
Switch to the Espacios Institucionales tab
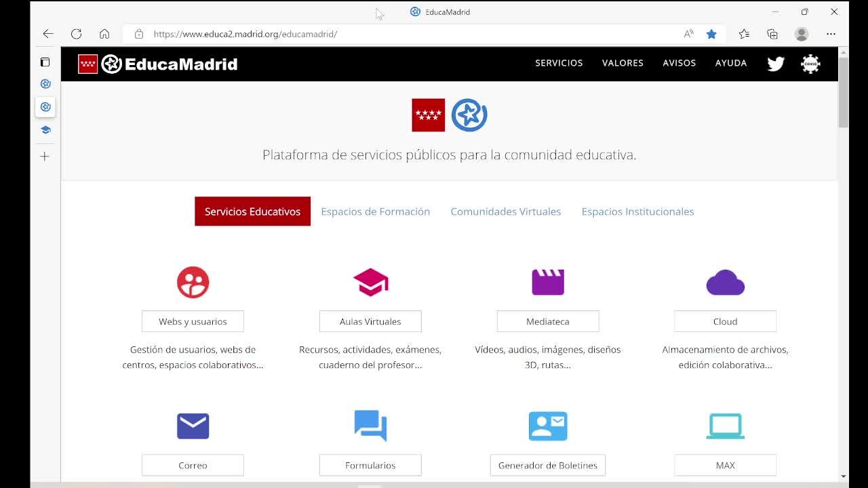click(638, 211)
